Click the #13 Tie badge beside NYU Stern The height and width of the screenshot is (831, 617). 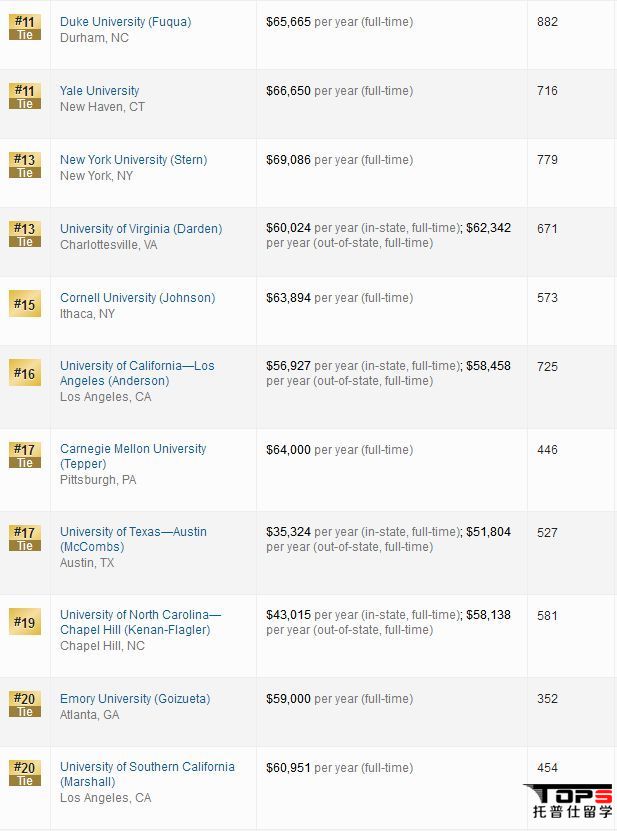pyautogui.click(x=25, y=165)
